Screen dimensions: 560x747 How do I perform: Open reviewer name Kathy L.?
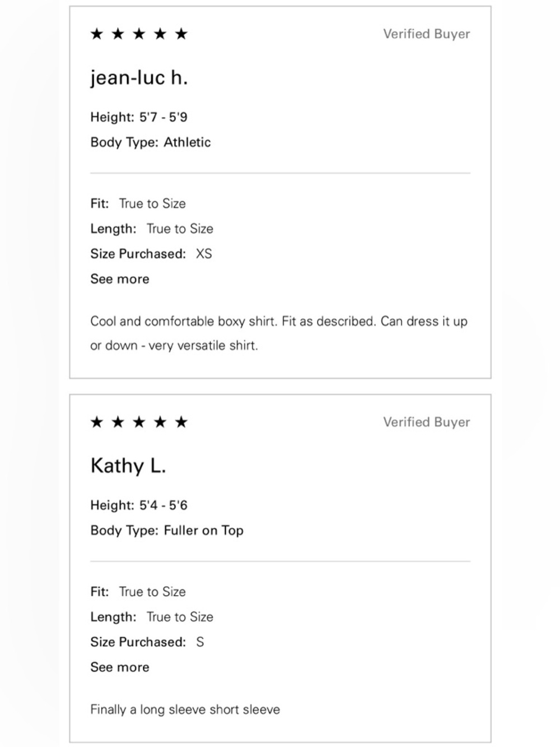pos(128,466)
